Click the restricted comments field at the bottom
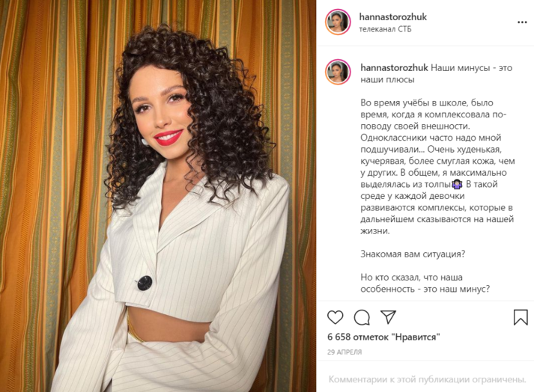This screenshot has width=534, height=392. 428,379
